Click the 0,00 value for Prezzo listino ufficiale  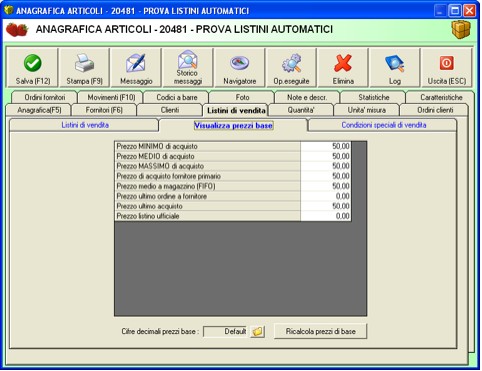(x=326, y=216)
